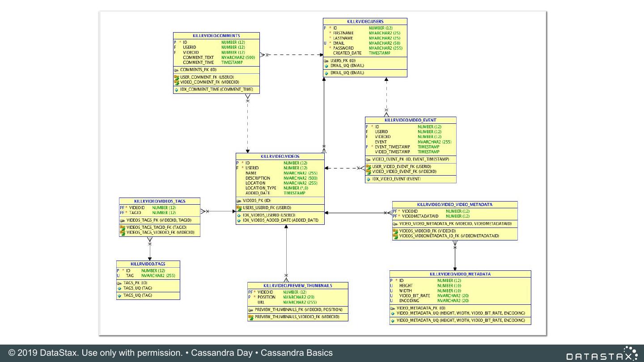Select the PASSWORD column in the USERS table
Viewport: 644px width, 362px height.
click(343, 48)
